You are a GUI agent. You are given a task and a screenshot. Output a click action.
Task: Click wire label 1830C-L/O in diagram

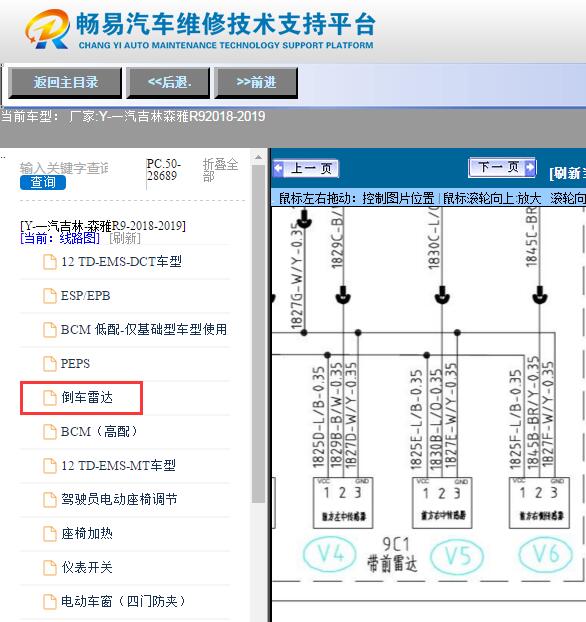(434, 238)
